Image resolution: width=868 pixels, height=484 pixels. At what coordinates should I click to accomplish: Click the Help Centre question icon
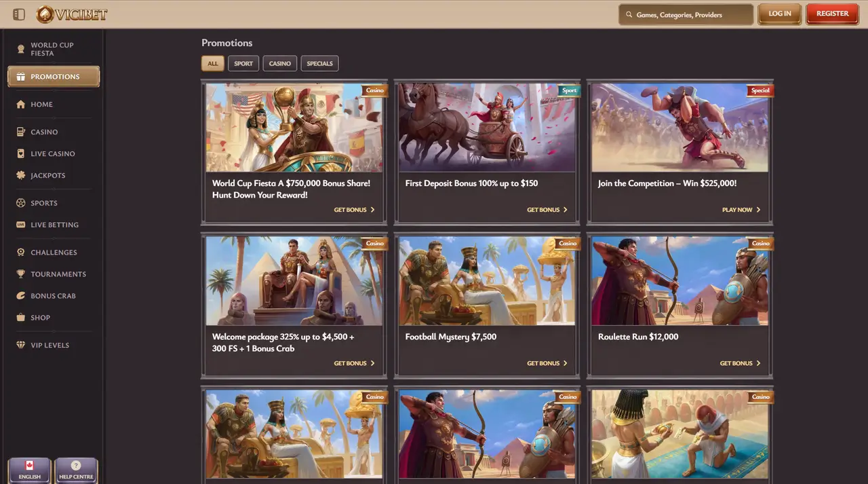pos(76,466)
